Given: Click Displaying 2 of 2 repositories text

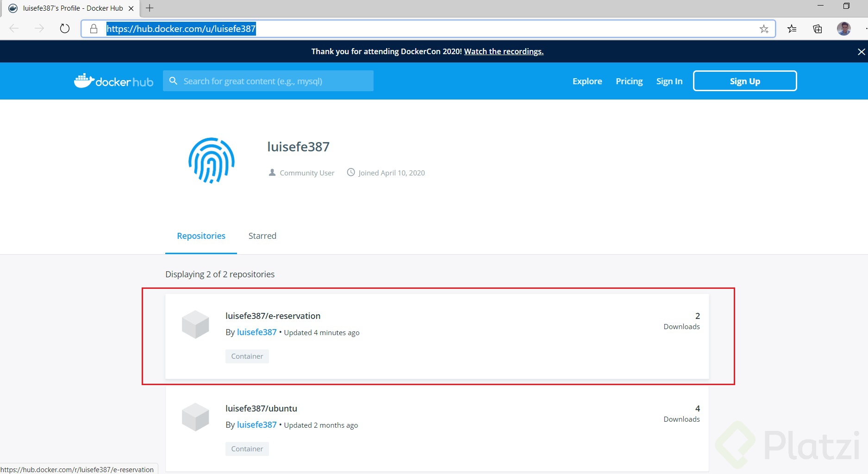Looking at the screenshot, I should [220, 274].
